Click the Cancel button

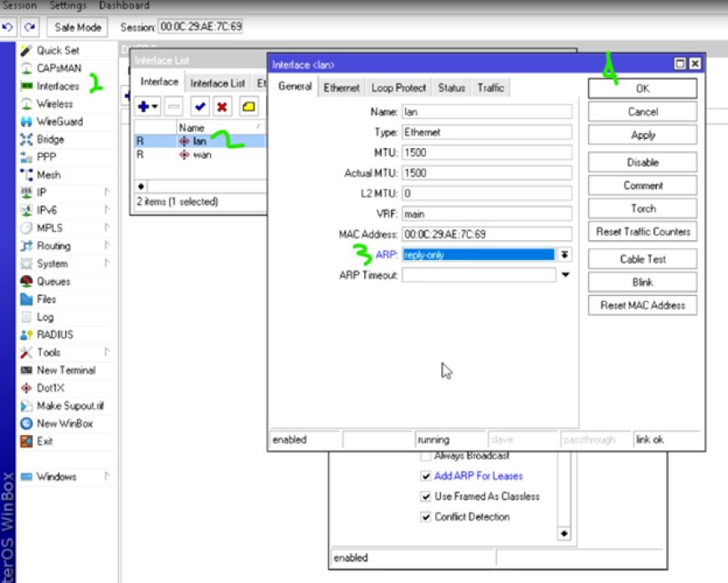tap(643, 112)
